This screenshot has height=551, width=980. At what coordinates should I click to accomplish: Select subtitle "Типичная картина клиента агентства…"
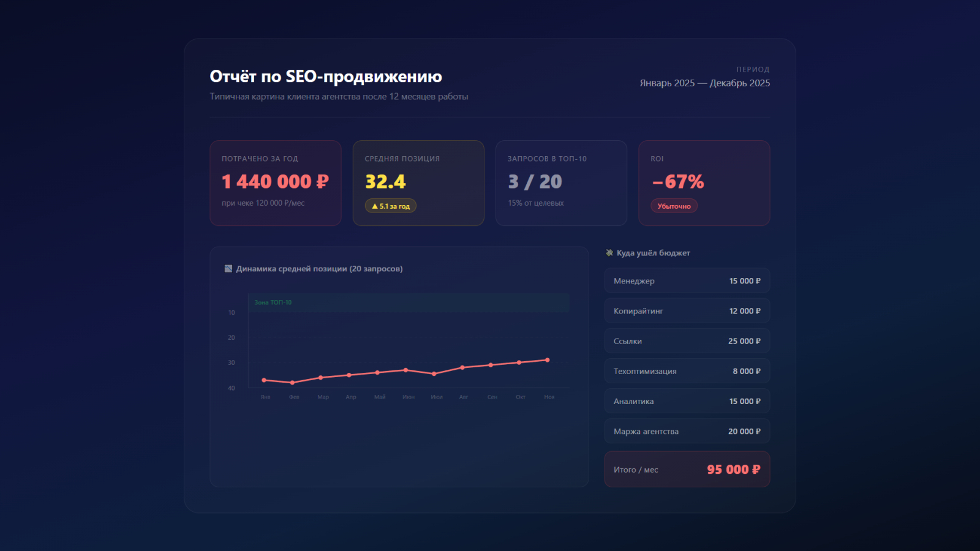[x=339, y=97]
